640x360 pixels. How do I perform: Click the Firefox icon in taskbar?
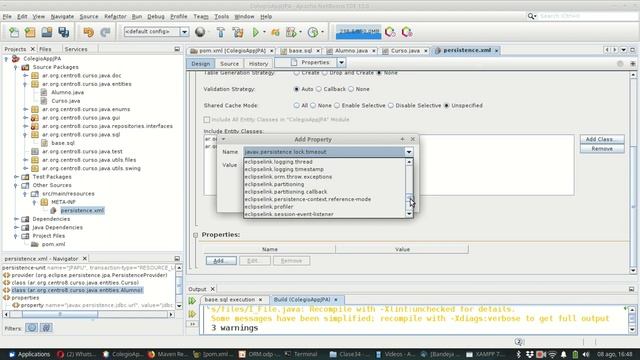[151, 354]
